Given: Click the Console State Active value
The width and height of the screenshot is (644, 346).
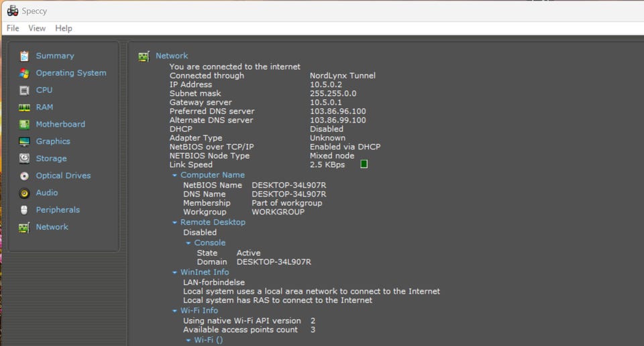Looking at the screenshot, I should [x=248, y=253].
